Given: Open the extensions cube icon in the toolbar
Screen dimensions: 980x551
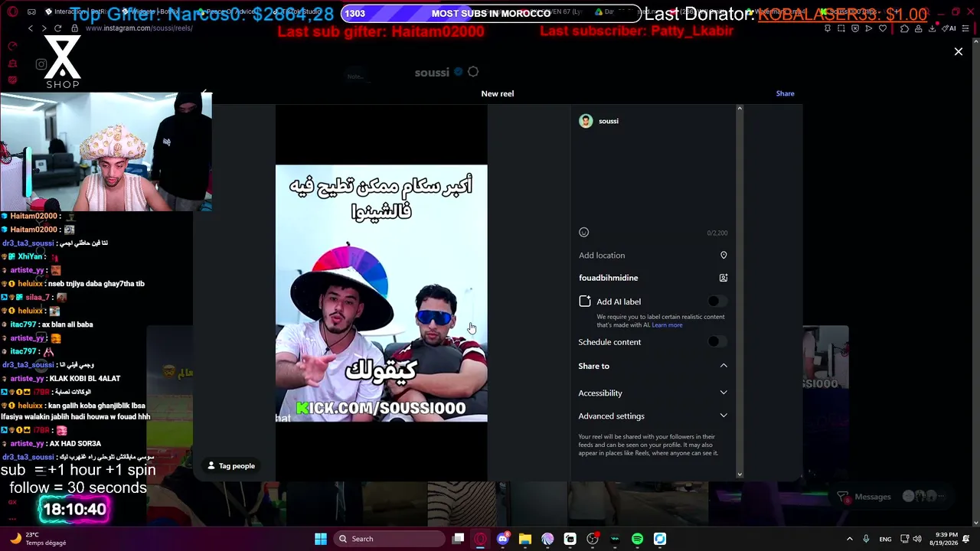Looking at the screenshot, I should (x=904, y=28).
